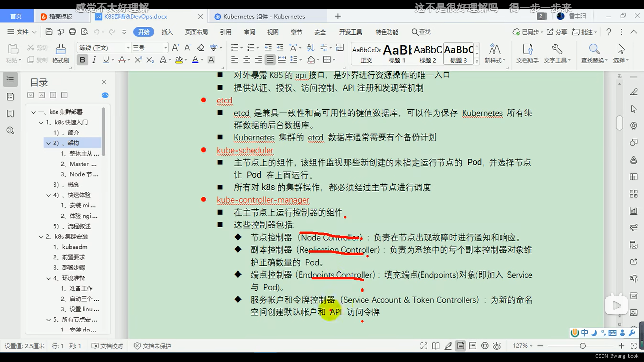This screenshot has width=644, height=362.
Task: Toggle reading mode view icon
Action: (436, 346)
